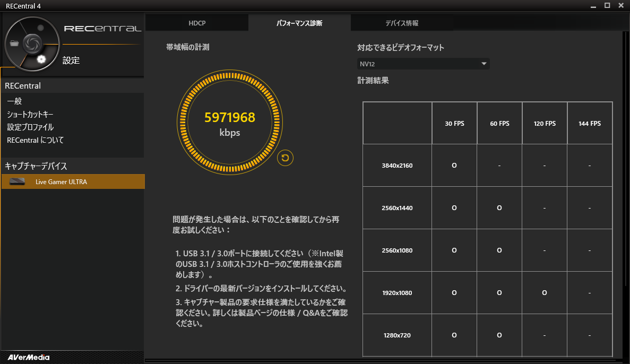630x364 pixels.
Task: Click the kbps unit label
Action: (230, 133)
